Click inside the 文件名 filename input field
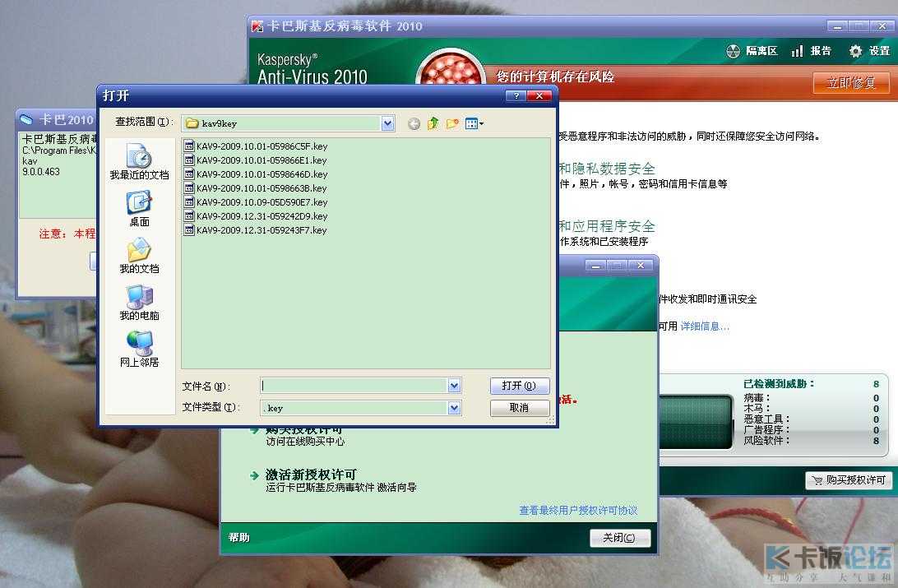The width and height of the screenshot is (898, 588). coord(354,386)
